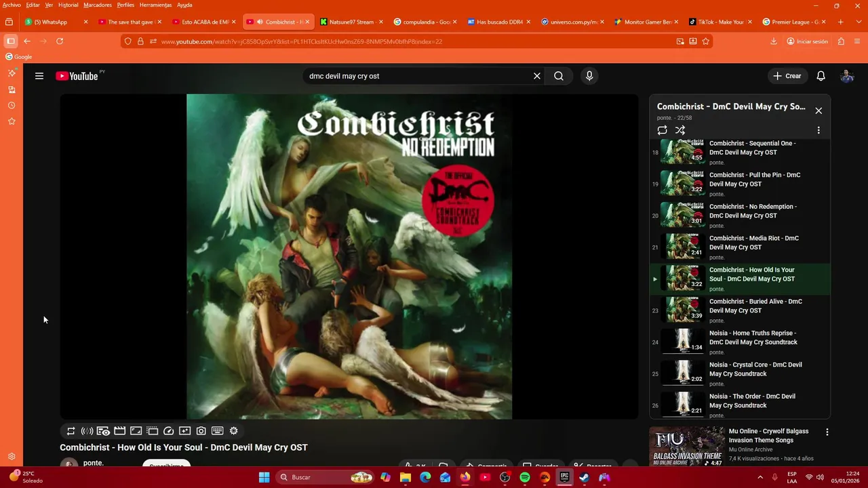Open options for Mu Online recommended video
The width and height of the screenshot is (868, 488).
[x=827, y=432]
